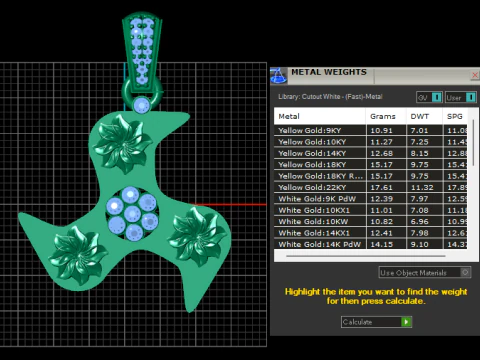480x360 pixels.
Task: Sort by the SPG column header
Action: 455,116
